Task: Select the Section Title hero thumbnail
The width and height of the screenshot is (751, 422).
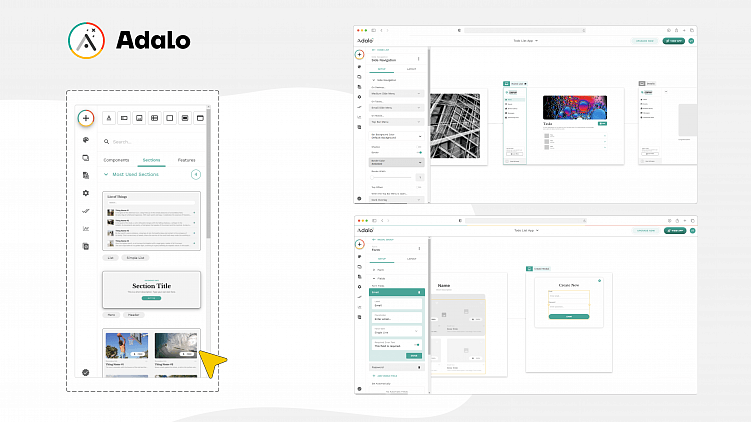Action: click(151, 290)
